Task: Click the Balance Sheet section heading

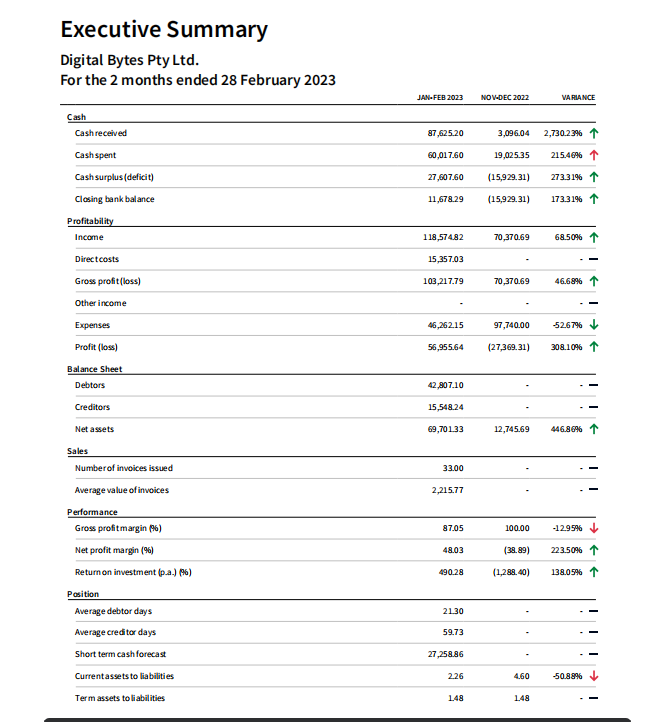Action: tap(94, 369)
